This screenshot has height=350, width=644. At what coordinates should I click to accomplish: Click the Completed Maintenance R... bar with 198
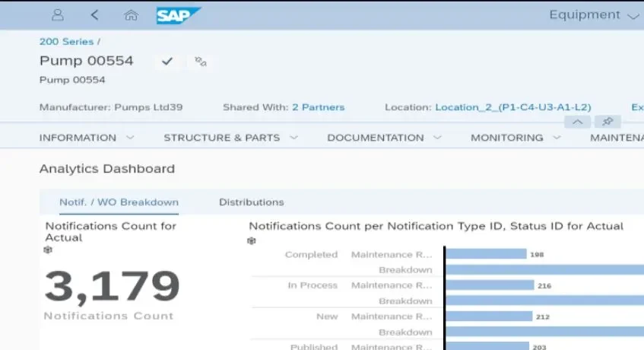coord(486,254)
